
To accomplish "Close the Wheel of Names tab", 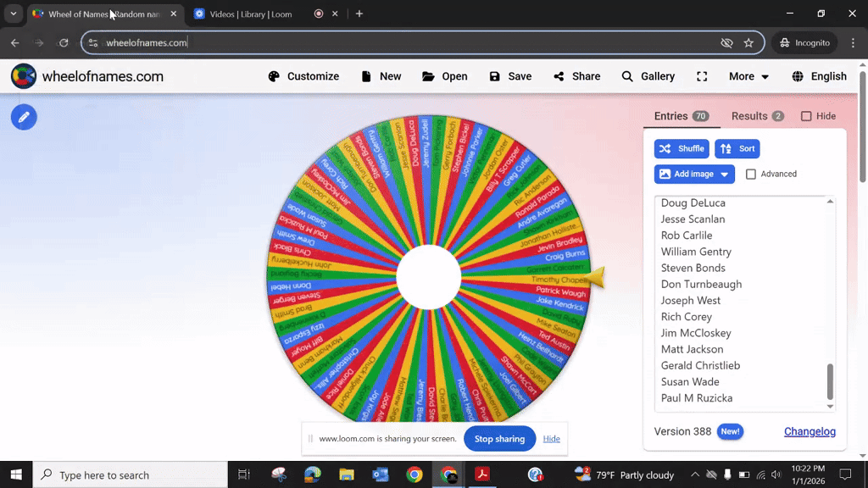I will tap(173, 14).
